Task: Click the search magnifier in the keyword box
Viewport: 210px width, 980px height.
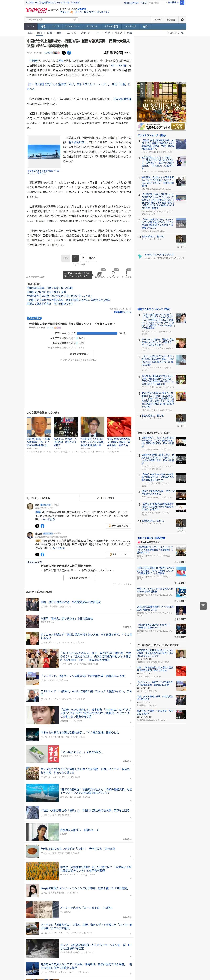Action: [75, 20]
